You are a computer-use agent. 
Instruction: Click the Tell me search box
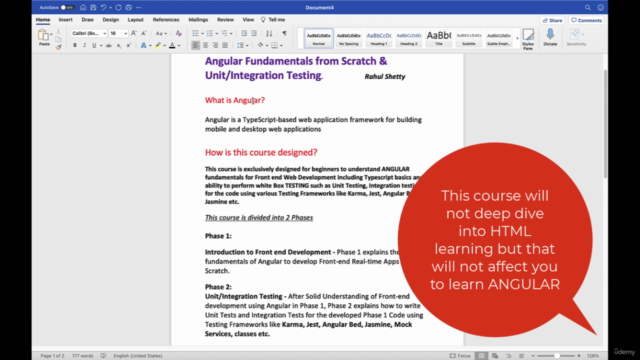pyautogui.click(x=273, y=20)
